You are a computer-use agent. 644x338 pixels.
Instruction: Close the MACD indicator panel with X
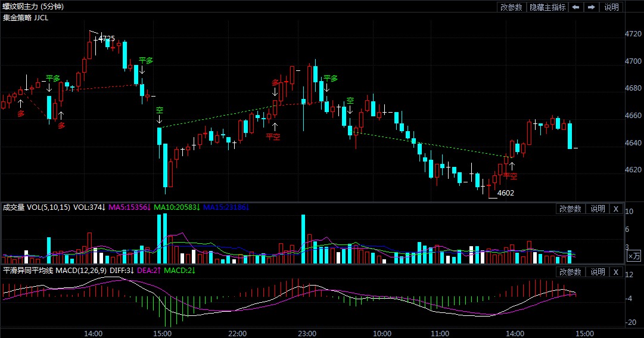tap(616, 272)
